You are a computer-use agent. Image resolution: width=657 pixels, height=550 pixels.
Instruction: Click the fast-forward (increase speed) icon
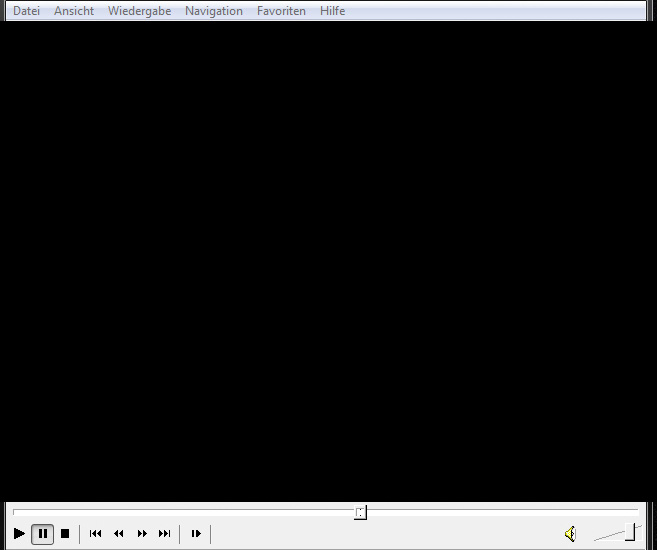tap(142, 534)
